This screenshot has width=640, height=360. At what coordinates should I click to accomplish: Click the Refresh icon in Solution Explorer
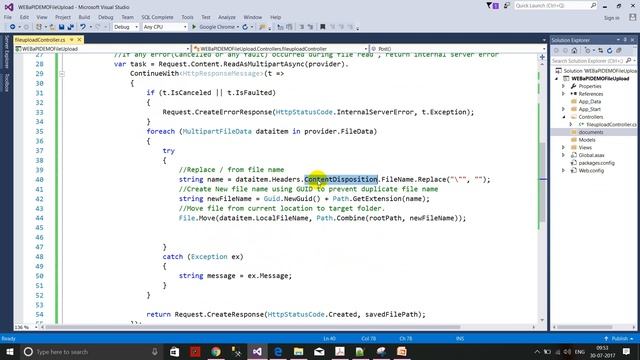609,51
